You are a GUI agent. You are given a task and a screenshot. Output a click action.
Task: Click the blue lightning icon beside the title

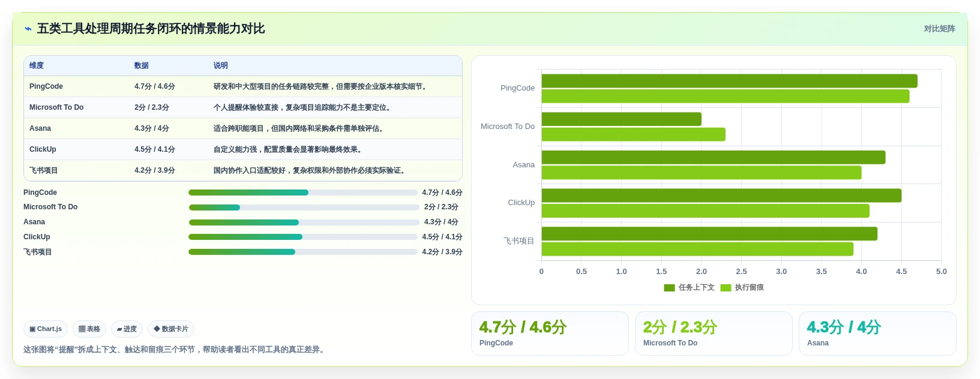coord(28,29)
